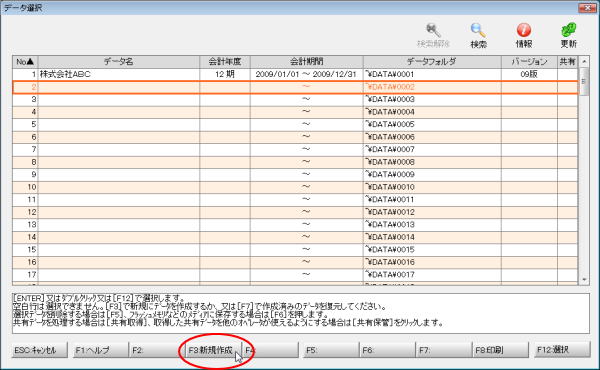This screenshot has width=600, height=370.
Task: Click the 12 期 fiscal year cell
Action: click(x=225, y=74)
